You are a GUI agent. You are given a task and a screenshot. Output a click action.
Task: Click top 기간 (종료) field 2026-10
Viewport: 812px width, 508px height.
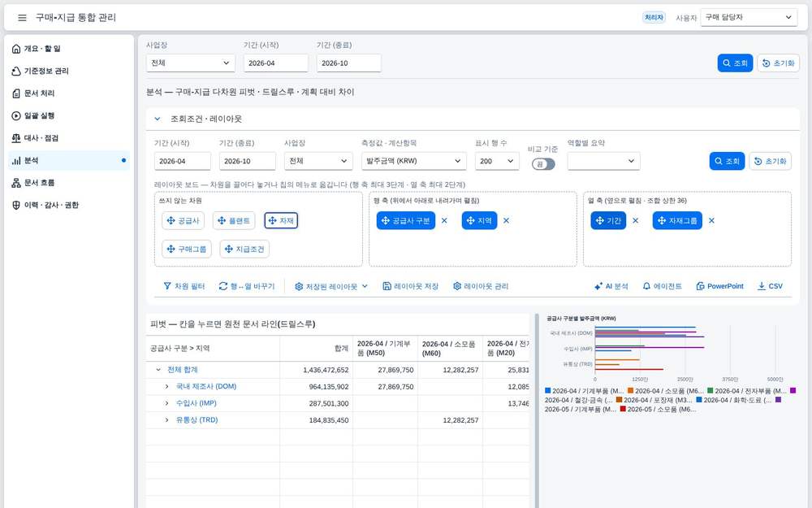tap(348, 63)
